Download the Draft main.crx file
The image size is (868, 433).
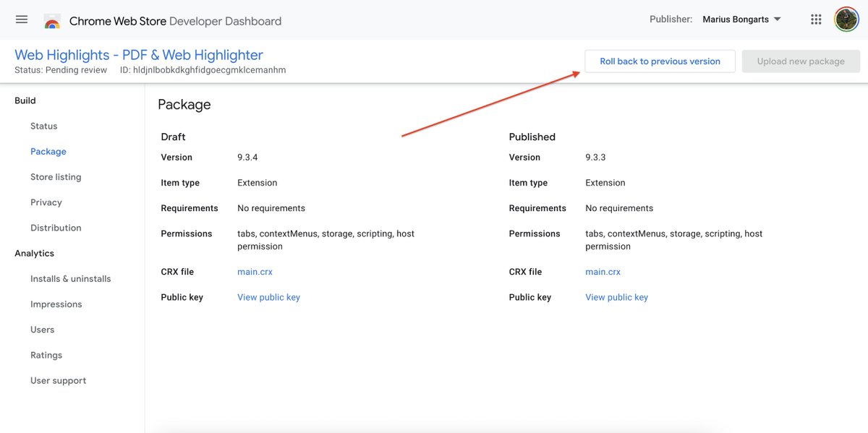pyautogui.click(x=255, y=272)
